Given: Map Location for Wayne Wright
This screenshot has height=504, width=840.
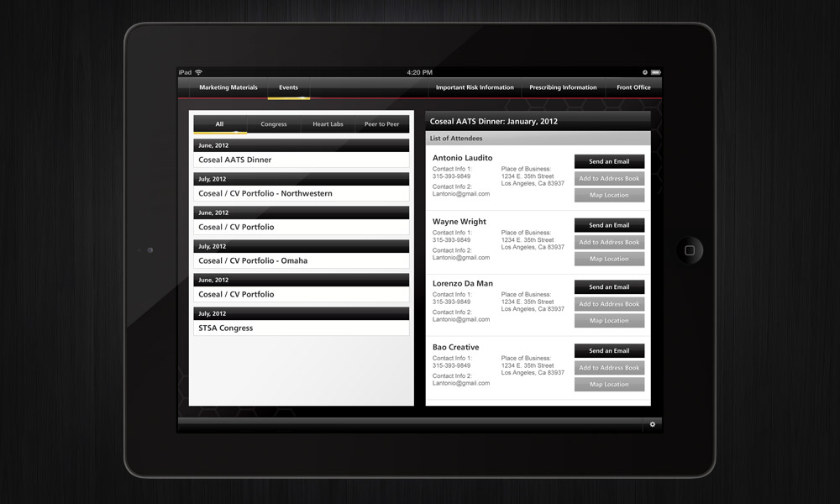Looking at the screenshot, I should point(609,259).
